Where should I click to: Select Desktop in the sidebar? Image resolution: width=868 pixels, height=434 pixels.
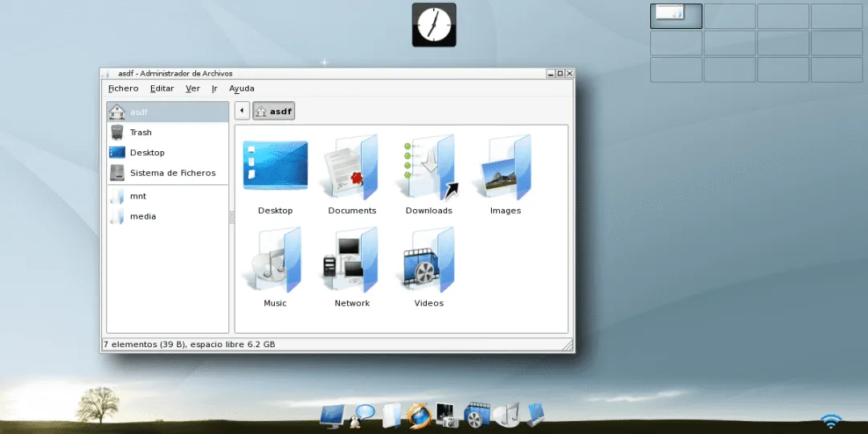pyautogui.click(x=168, y=152)
